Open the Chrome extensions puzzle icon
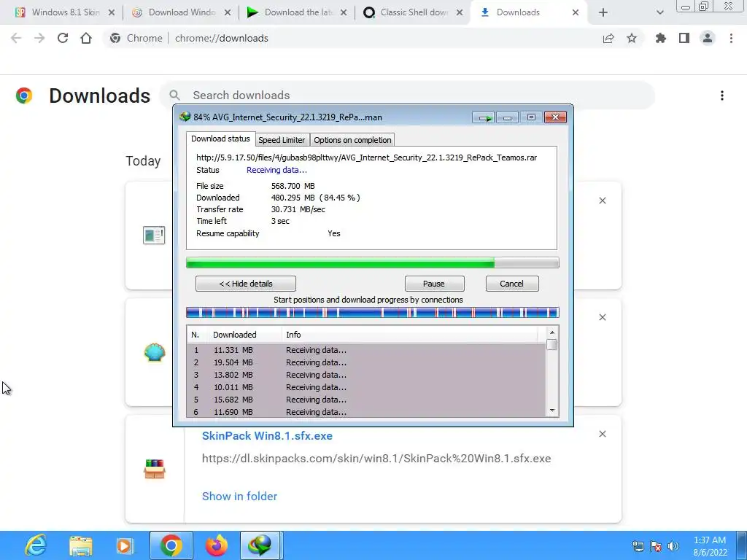This screenshot has height=560, width=747. [661, 38]
